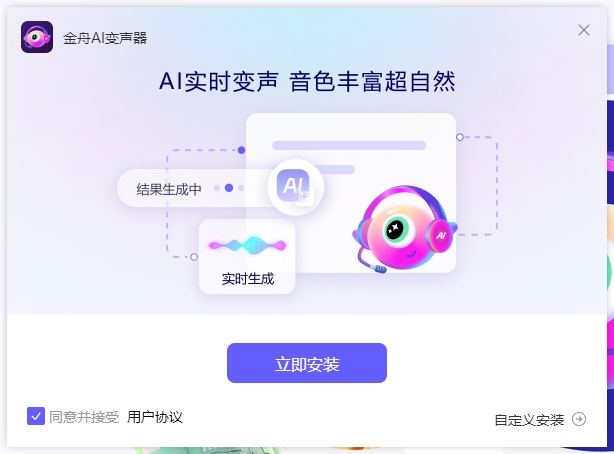This screenshot has width=614, height=454.
Task: Click the colorful sound waveform graphic
Action: click(247, 246)
